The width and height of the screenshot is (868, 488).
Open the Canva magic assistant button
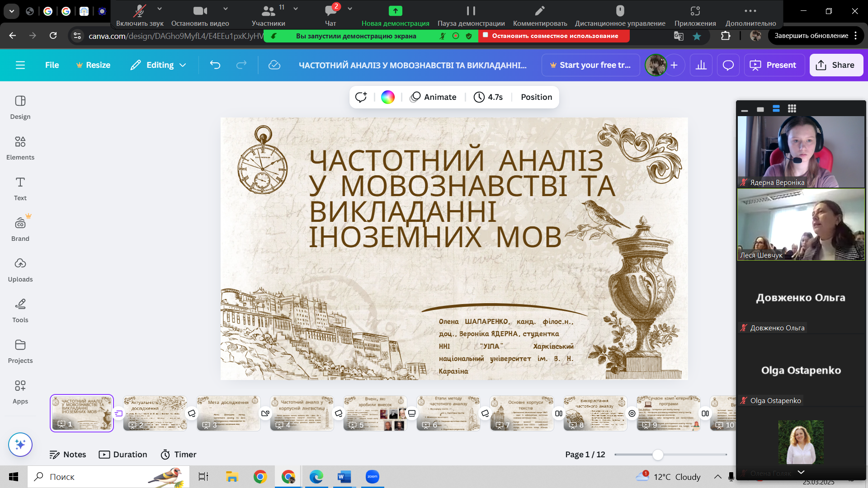(x=20, y=445)
